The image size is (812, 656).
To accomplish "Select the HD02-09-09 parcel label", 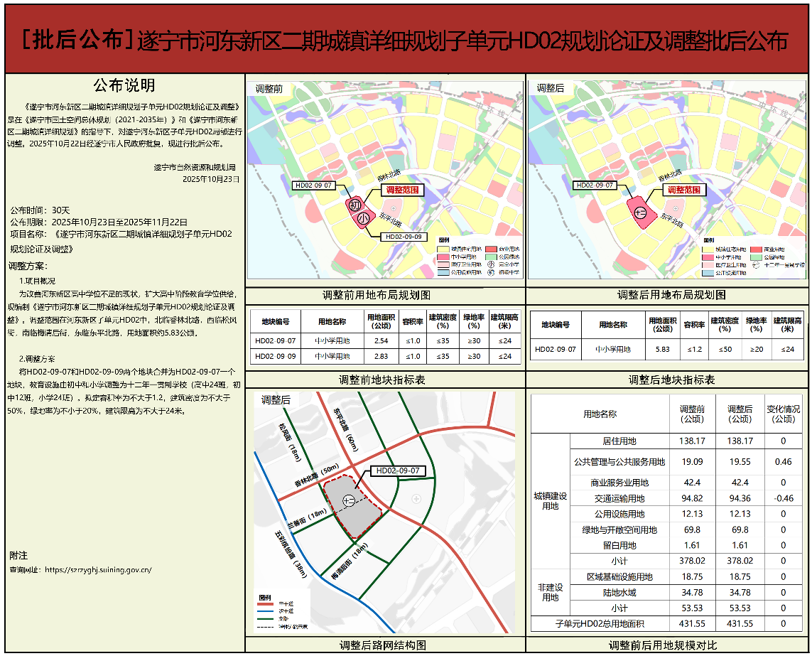I will (403, 237).
